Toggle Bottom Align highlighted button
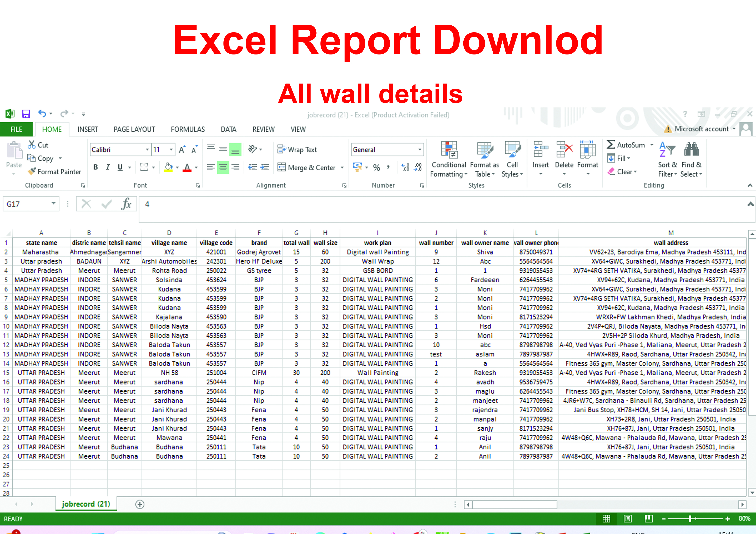 pyautogui.click(x=235, y=149)
